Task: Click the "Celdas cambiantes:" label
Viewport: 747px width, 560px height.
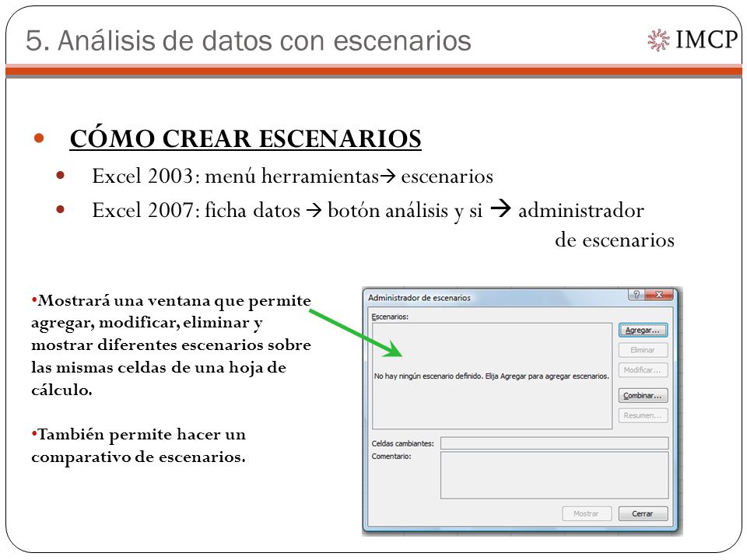Action: pyautogui.click(x=402, y=443)
